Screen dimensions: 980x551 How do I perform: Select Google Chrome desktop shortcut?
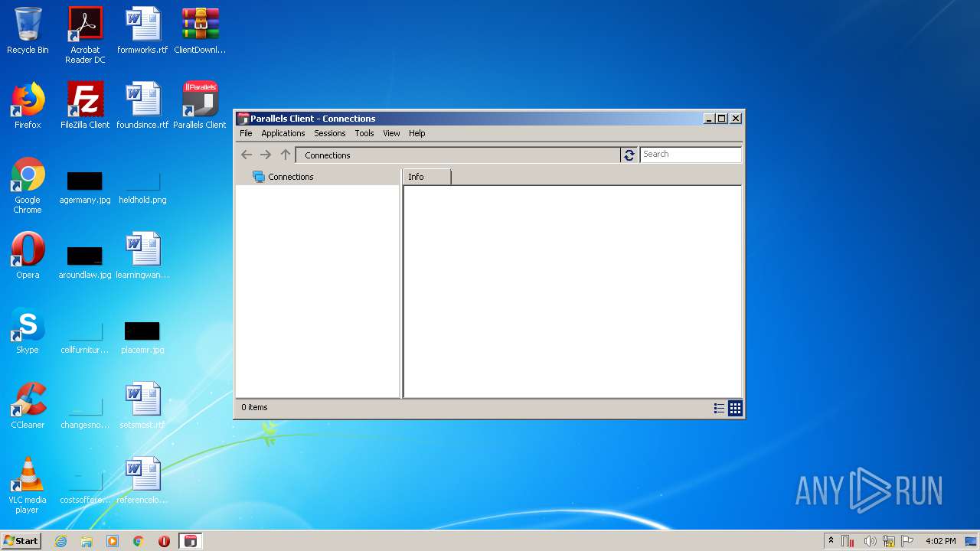pyautogui.click(x=28, y=186)
